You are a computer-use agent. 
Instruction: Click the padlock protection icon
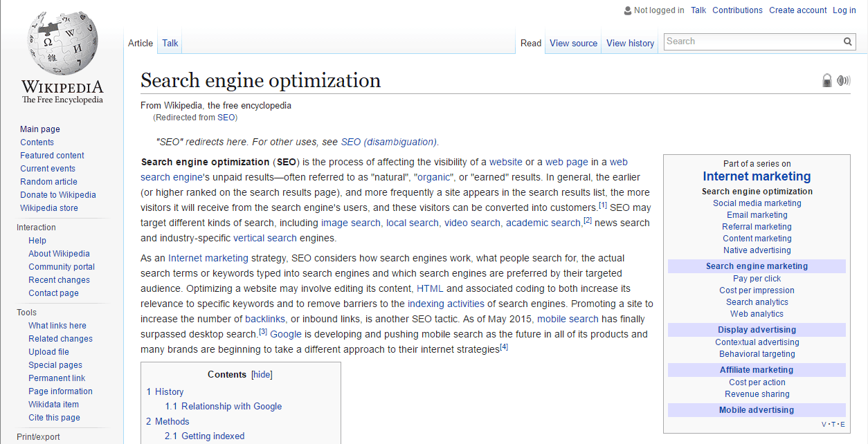click(x=826, y=80)
